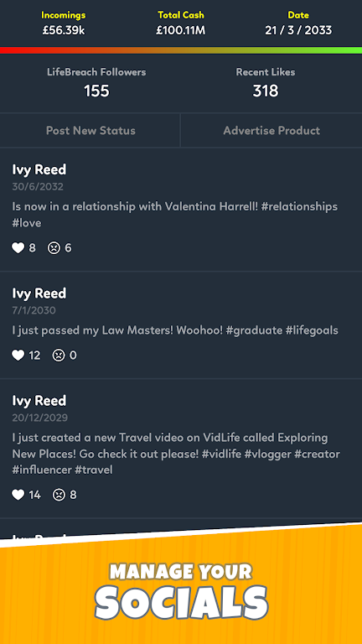Click the red-to-green happiness bar
This screenshot has height=644, width=362.
pyautogui.click(x=181, y=50)
